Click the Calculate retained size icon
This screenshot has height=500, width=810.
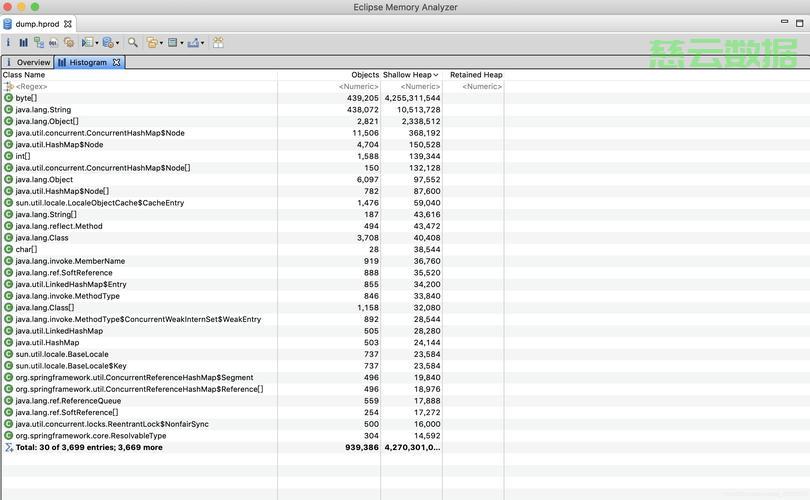tap(173, 43)
